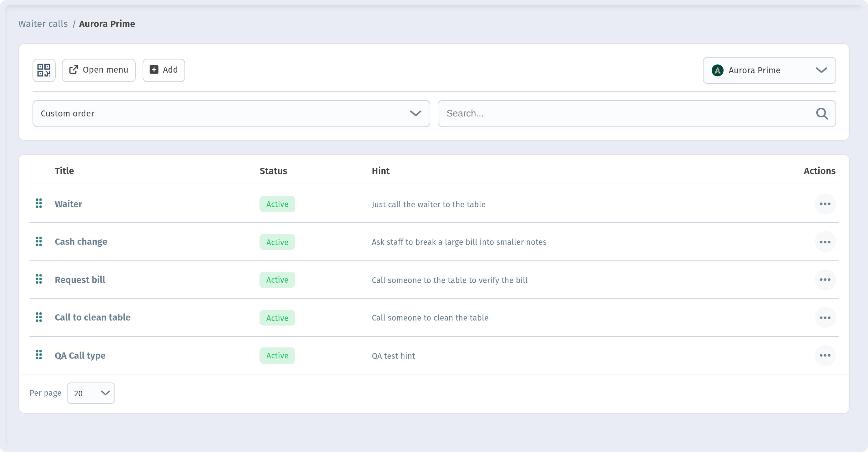Click hint 'Just call the waiter to the table'
This screenshot has height=452, width=868.
(429, 204)
